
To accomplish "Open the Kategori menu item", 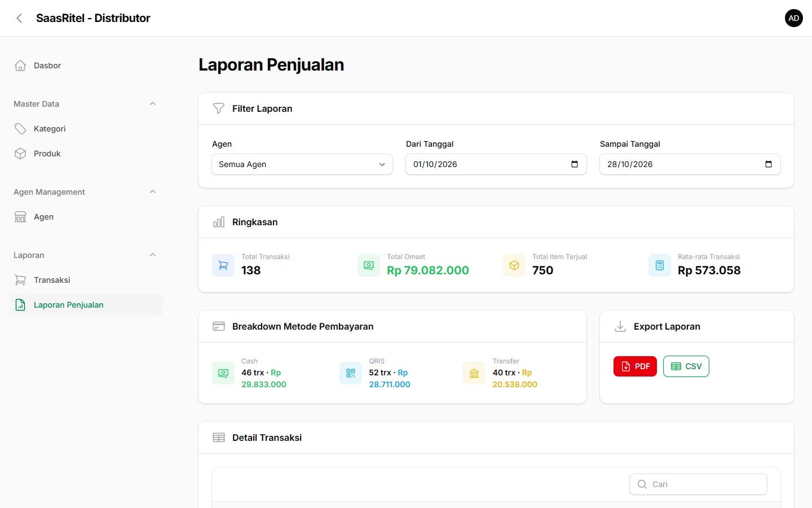I will click(x=86, y=129).
